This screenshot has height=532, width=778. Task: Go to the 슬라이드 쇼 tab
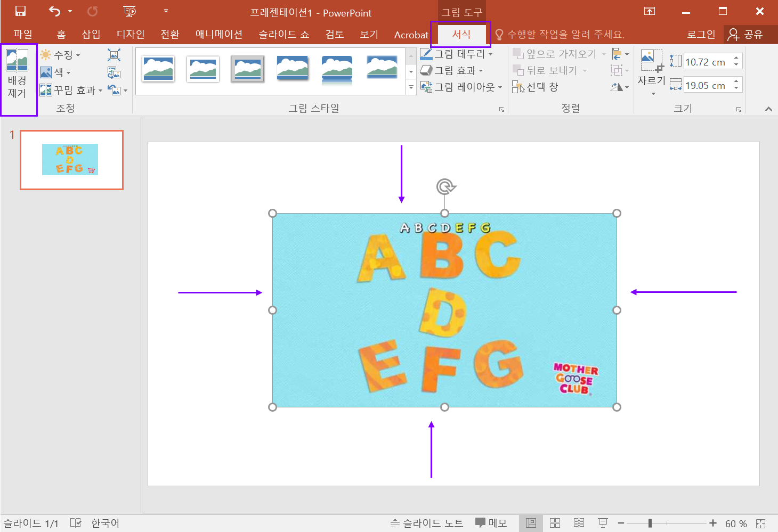pyautogui.click(x=284, y=35)
